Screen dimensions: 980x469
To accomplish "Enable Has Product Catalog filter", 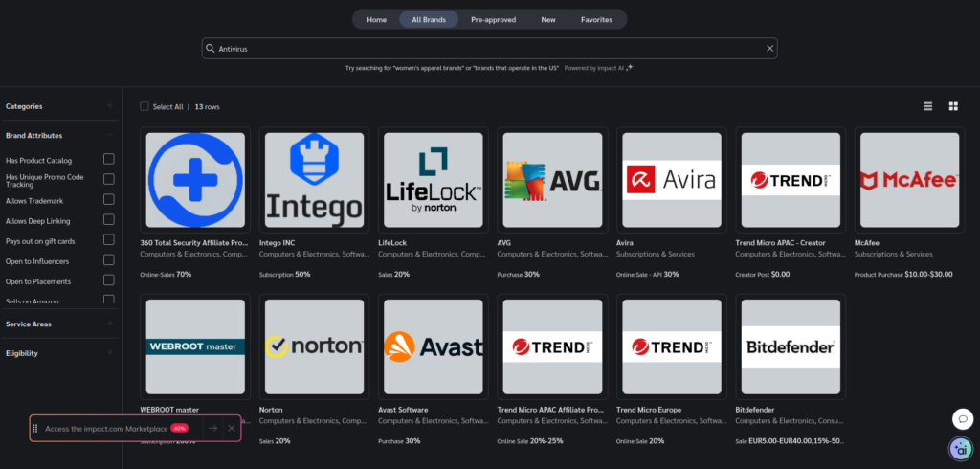I will coord(109,159).
